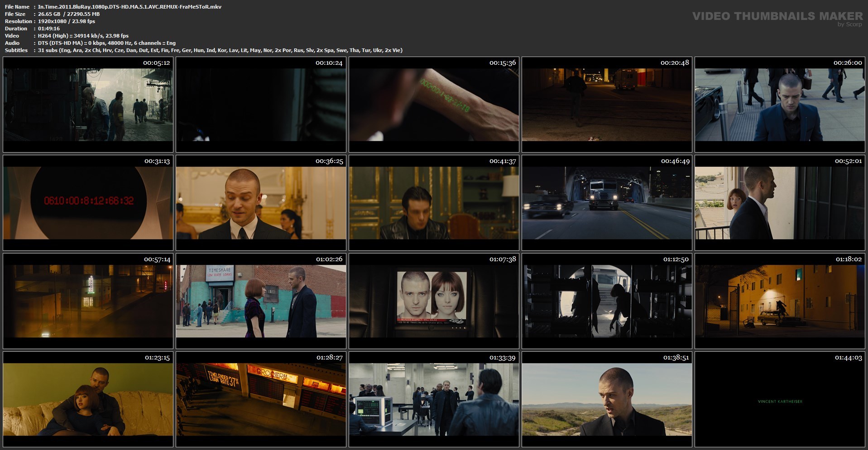The width and height of the screenshot is (868, 450).
Task: Click the H264 (High) video info line
Action: pos(83,36)
